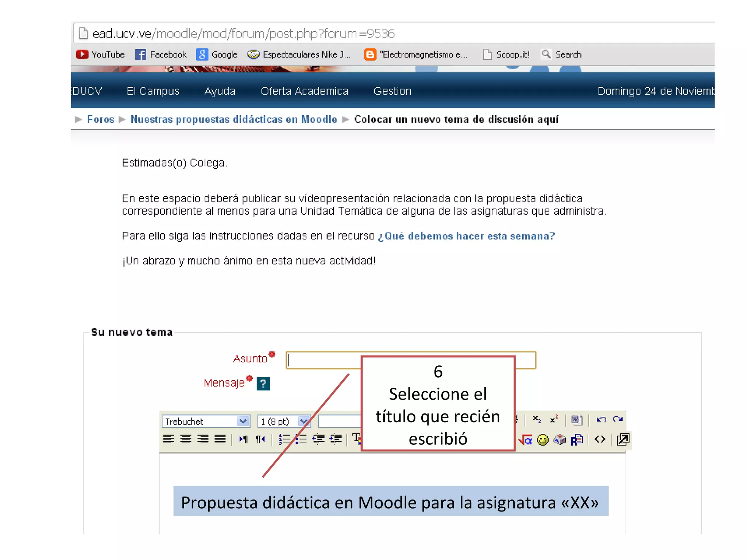
Task: Open the Oferta Academica menu
Action: pos(304,91)
